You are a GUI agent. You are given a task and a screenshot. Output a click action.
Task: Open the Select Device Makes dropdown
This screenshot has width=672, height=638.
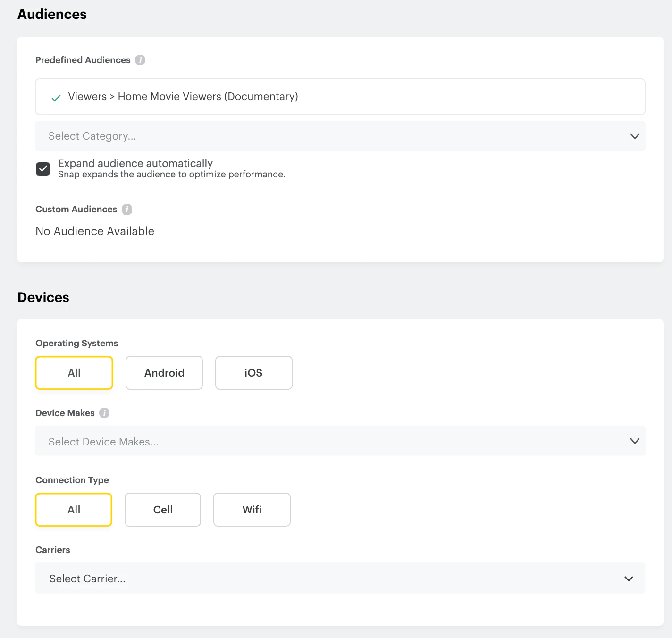click(330, 441)
